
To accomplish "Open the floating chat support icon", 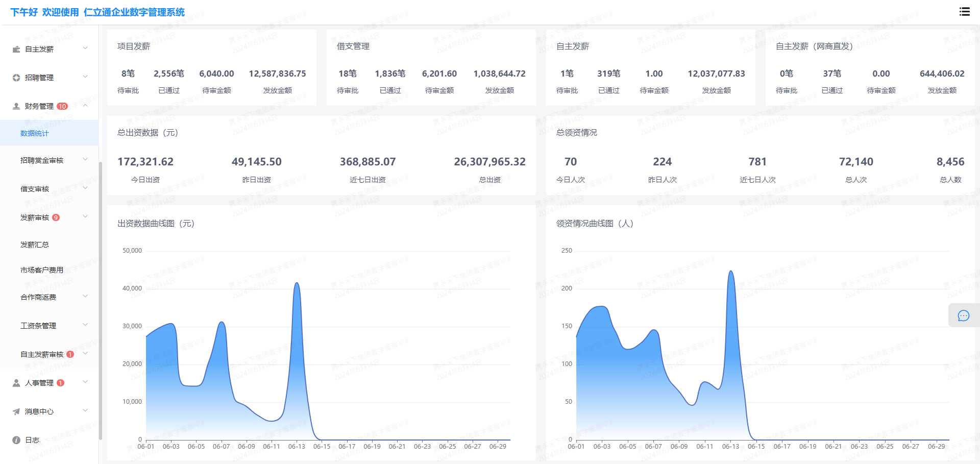I will (x=963, y=315).
